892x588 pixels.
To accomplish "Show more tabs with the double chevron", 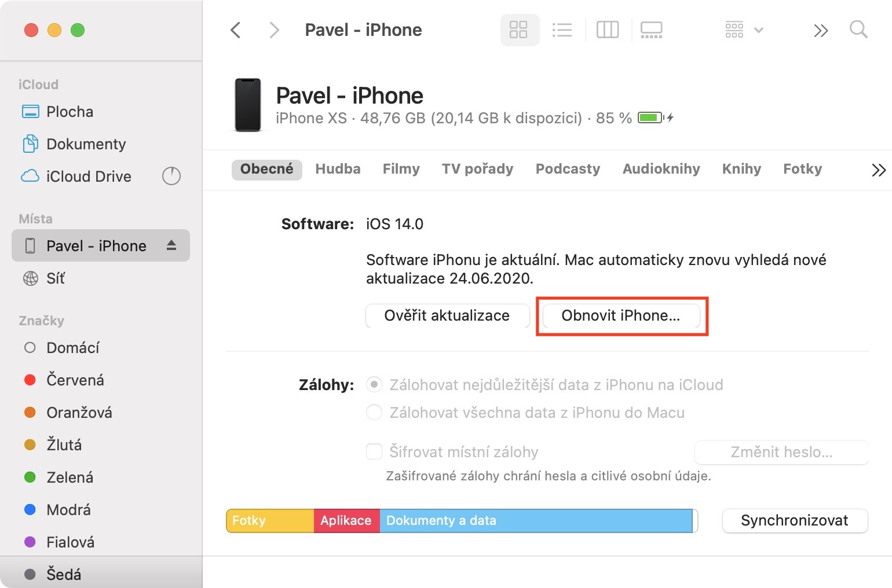I will (x=878, y=170).
